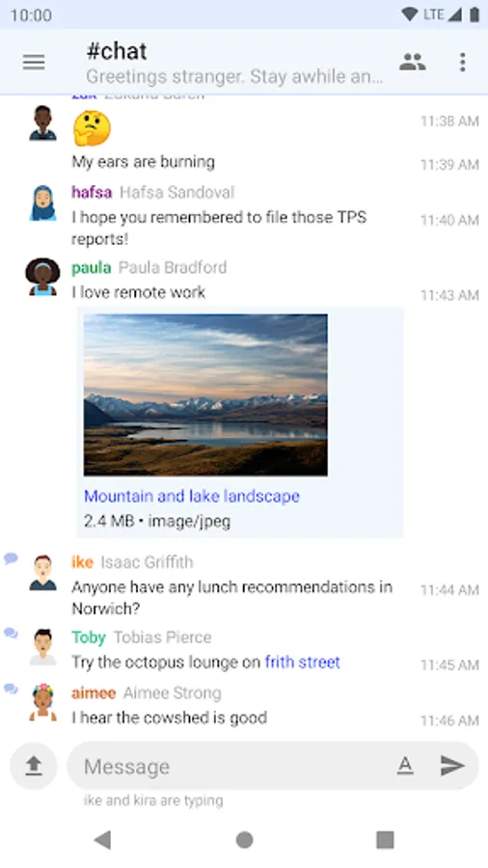This screenshot has width=488, height=868.
Task: Tap the thinking face emoji message
Action: coord(92,128)
